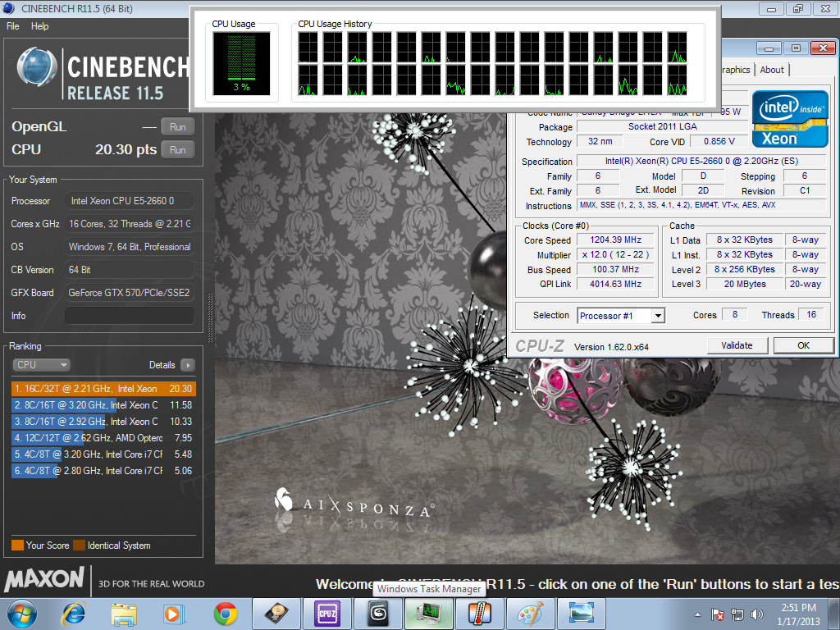The image size is (840, 630).
Task: Select ranking row 5 scoring 5.48
Action: (103, 454)
